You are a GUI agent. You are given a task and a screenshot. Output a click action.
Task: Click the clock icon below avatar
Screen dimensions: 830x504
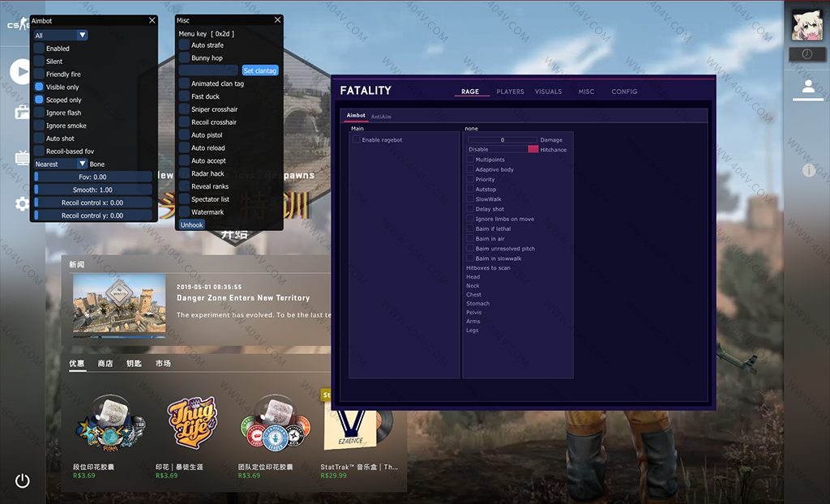click(x=807, y=54)
